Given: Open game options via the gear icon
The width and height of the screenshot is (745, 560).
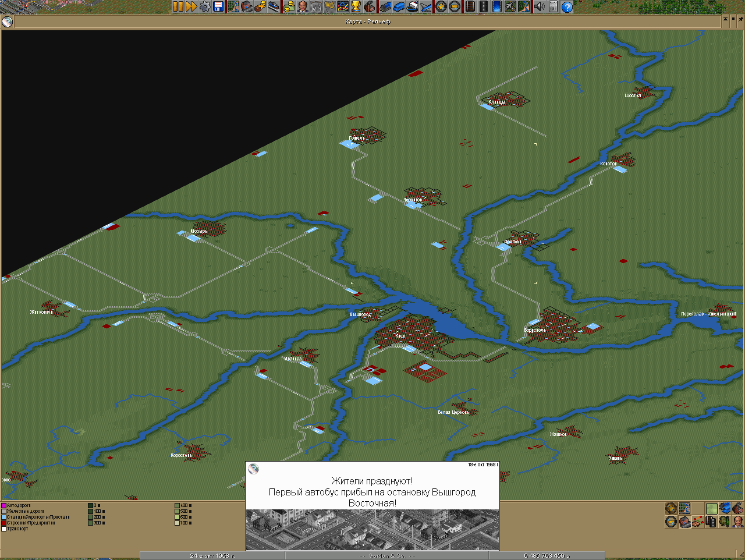Looking at the screenshot, I should [x=205, y=6].
